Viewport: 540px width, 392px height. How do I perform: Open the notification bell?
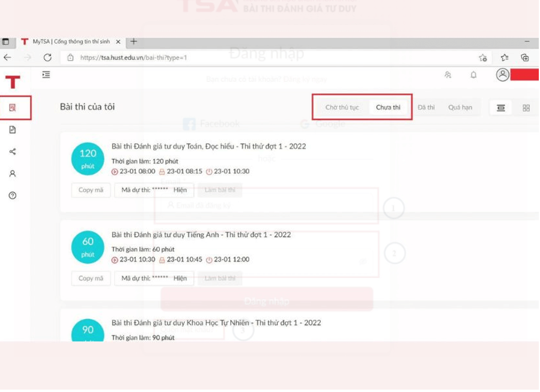tap(473, 75)
